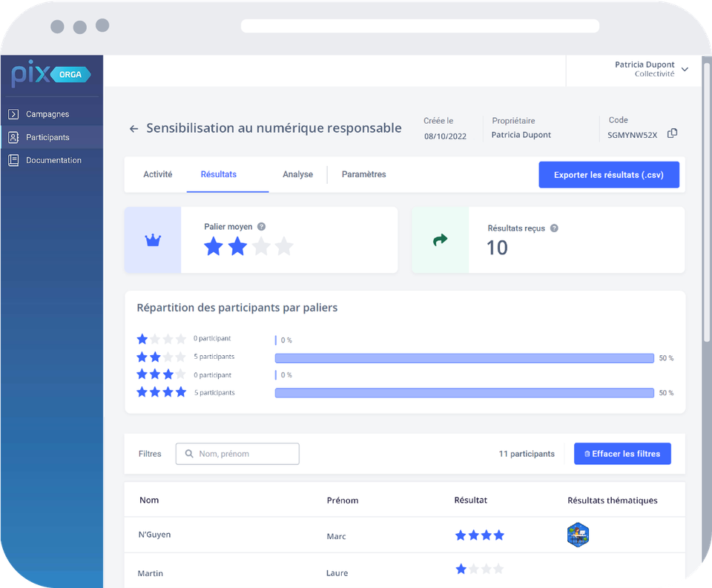Viewport: 712px width, 588px height.
Task: Click the Pix Orga logo
Action: [x=51, y=75]
